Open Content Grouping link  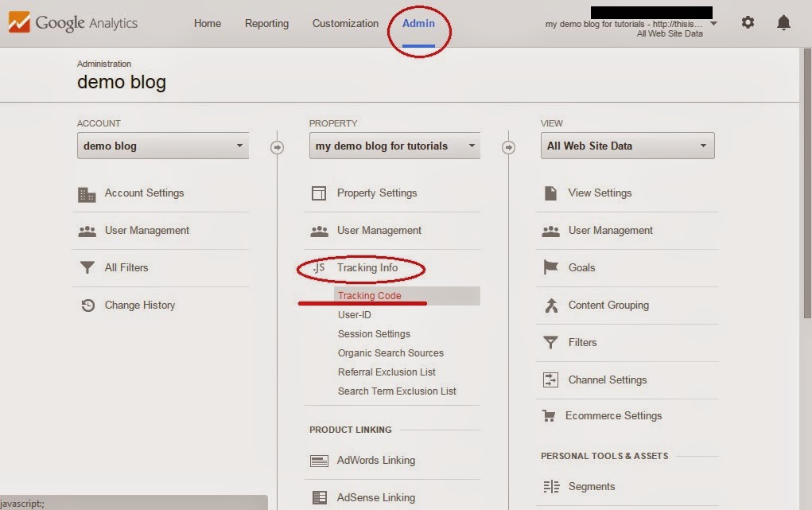point(608,306)
